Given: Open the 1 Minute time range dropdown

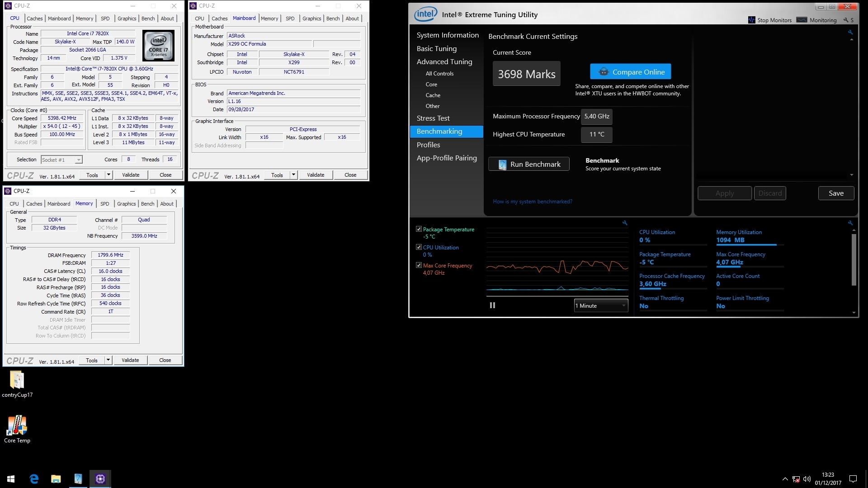Looking at the screenshot, I should click(601, 305).
